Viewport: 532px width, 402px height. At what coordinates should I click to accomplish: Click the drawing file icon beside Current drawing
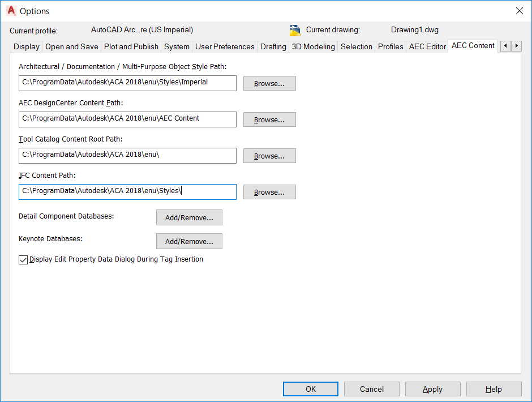pyautogui.click(x=295, y=29)
